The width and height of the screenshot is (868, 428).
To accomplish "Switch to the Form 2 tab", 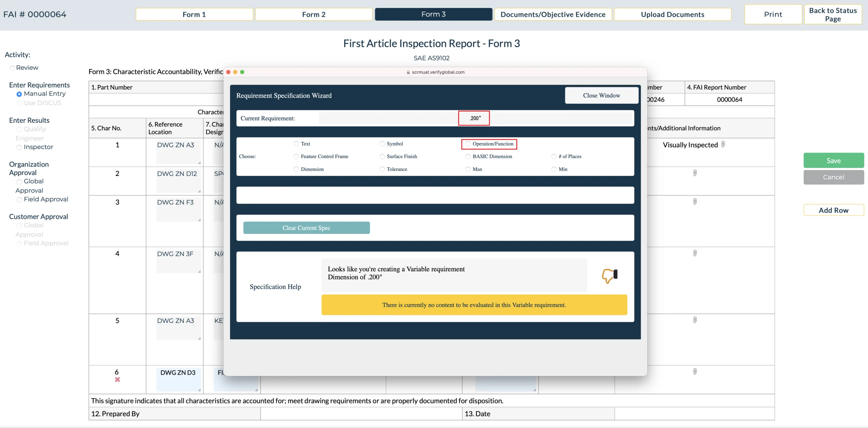I will pyautogui.click(x=314, y=14).
